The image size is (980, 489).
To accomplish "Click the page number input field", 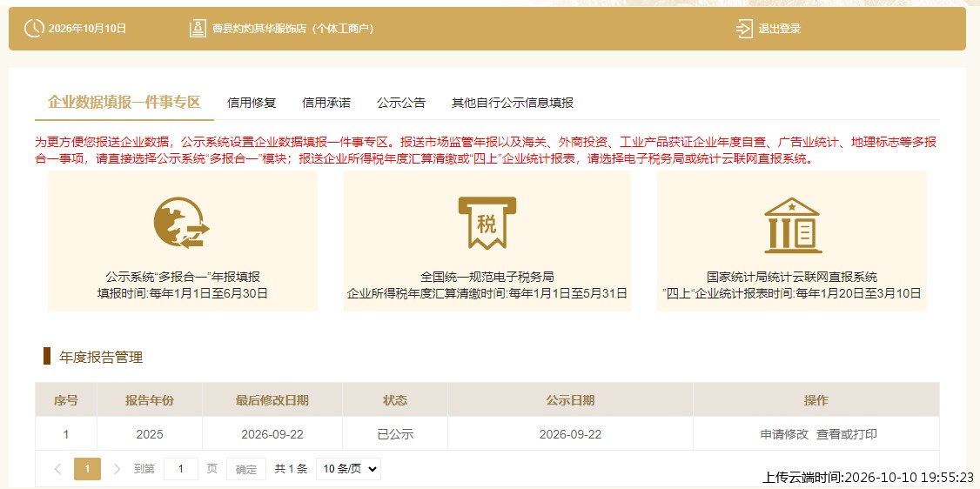I will point(181,469).
